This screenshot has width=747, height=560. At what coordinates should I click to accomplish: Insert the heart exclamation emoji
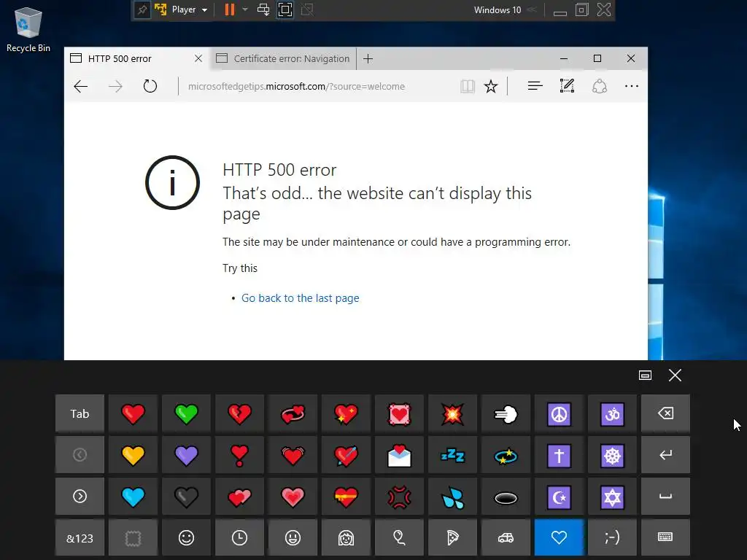(x=239, y=455)
